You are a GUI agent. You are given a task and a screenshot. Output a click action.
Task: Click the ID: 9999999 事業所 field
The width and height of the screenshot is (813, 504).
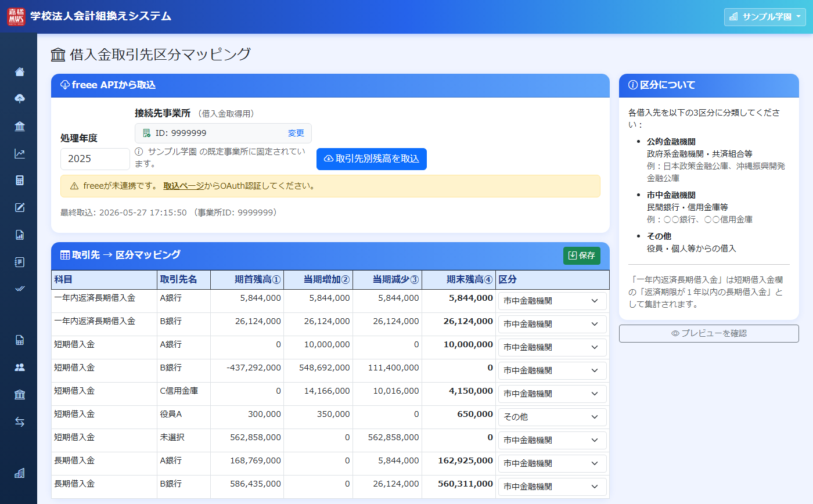223,133
